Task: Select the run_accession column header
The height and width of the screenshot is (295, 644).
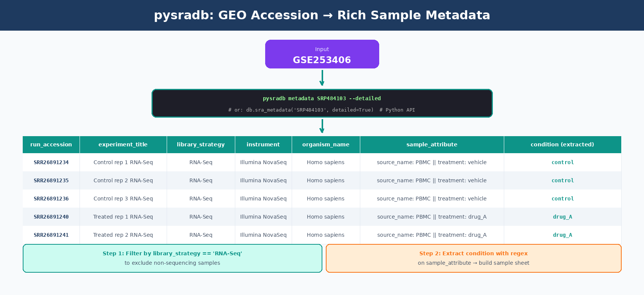Action: (x=51, y=144)
